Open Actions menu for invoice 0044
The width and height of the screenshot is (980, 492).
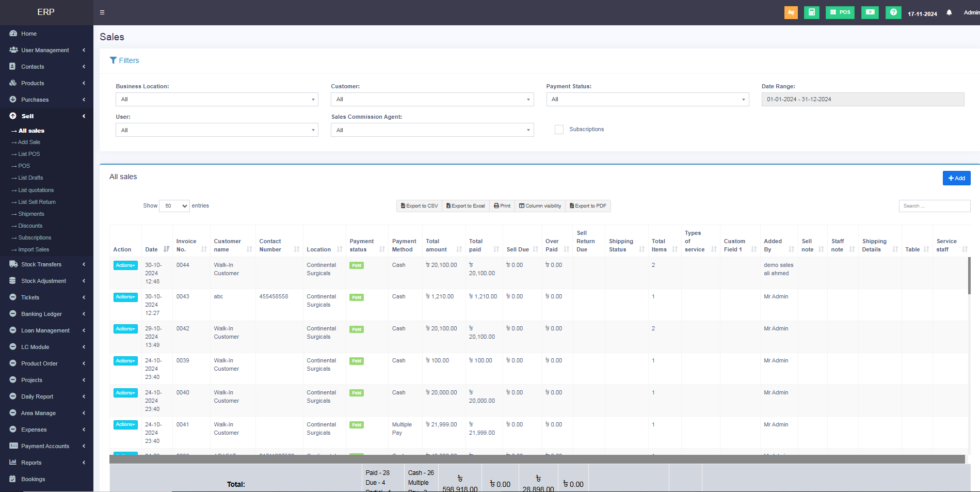pyautogui.click(x=125, y=265)
